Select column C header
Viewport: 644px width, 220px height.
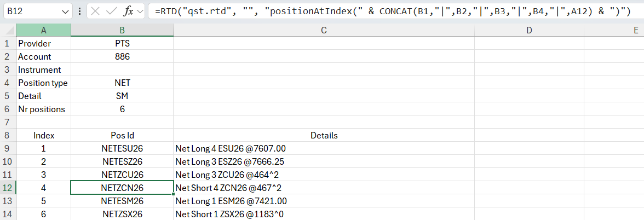[x=324, y=30]
